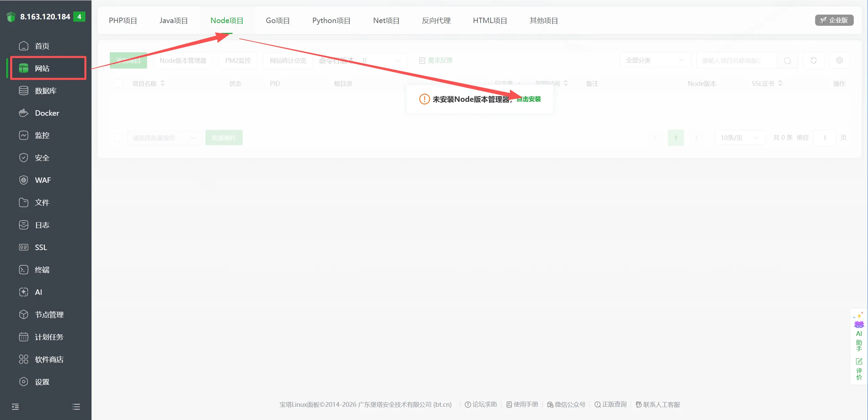Open the SSL certificate icon

[x=23, y=247]
